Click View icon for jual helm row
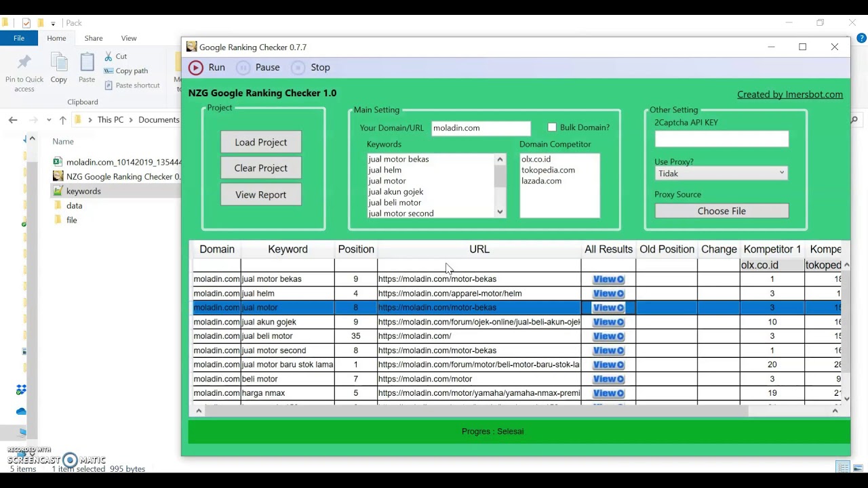This screenshot has width=868, height=488. click(608, 293)
